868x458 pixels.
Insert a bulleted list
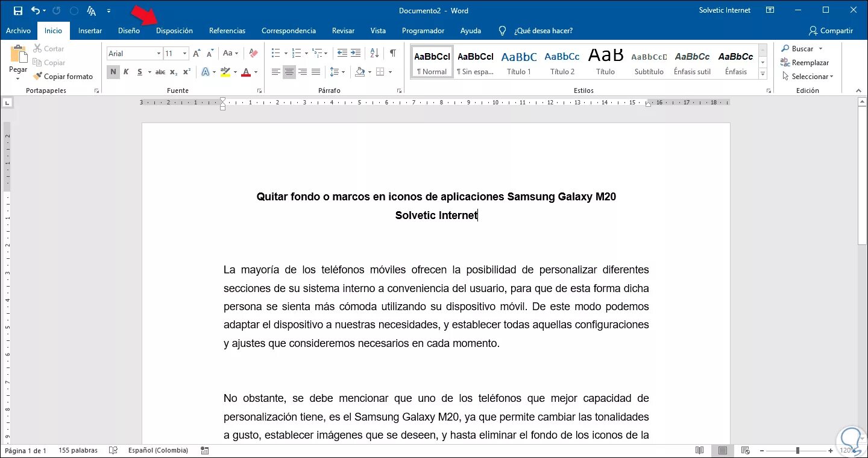pos(275,53)
